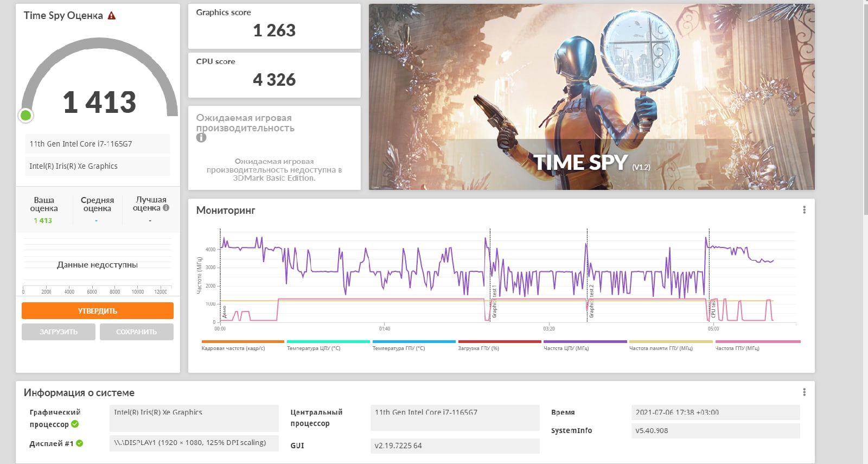This screenshot has width=868, height=464.
Task: Click the GUI version v2.19.7225 64
Action: [455, 446]
